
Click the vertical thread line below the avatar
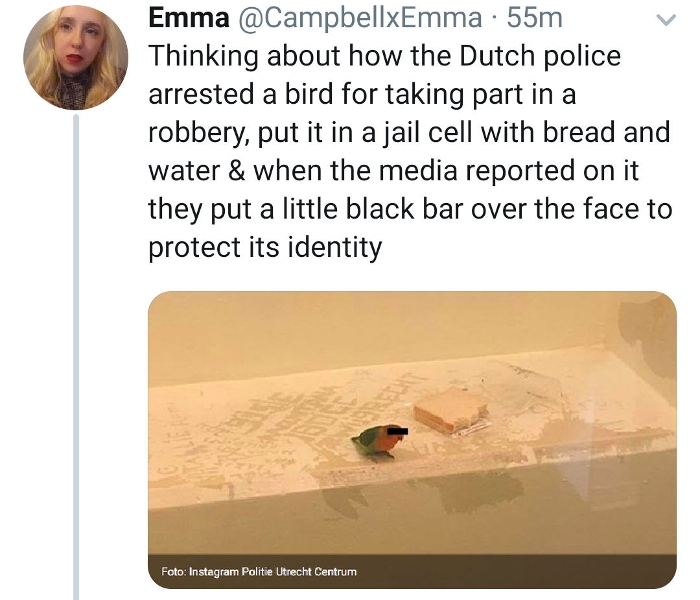(76, 324)
